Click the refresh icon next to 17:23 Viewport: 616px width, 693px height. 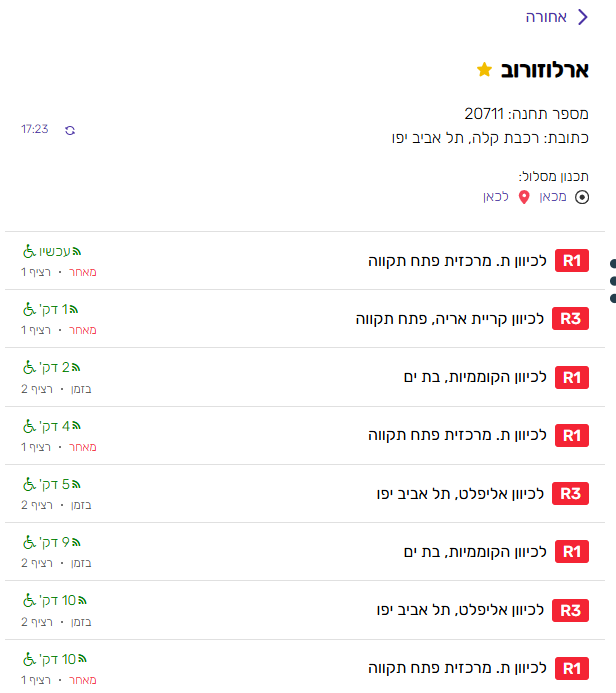[x=70, y=130]
